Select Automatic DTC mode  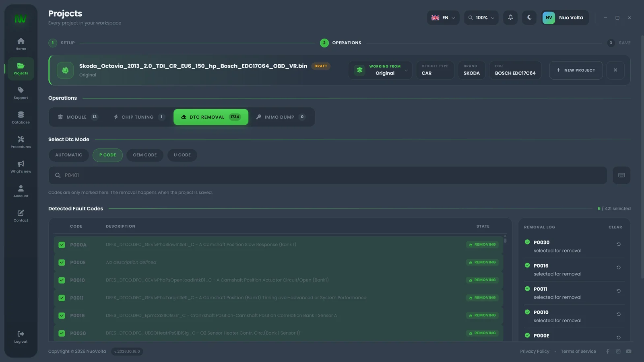(x=69, y=155)
